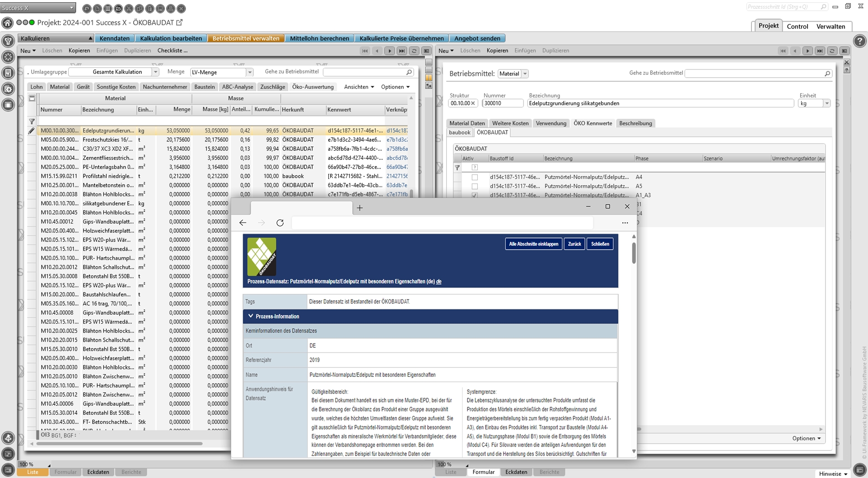Open the Menge LV-Menge dropdown

tap(249, 72)
